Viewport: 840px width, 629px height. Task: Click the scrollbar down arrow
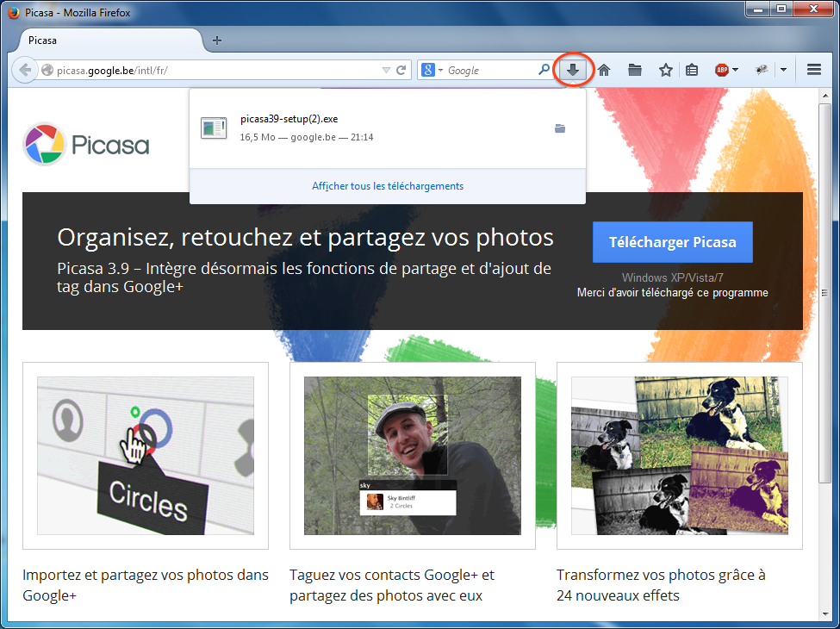(824, 614)
